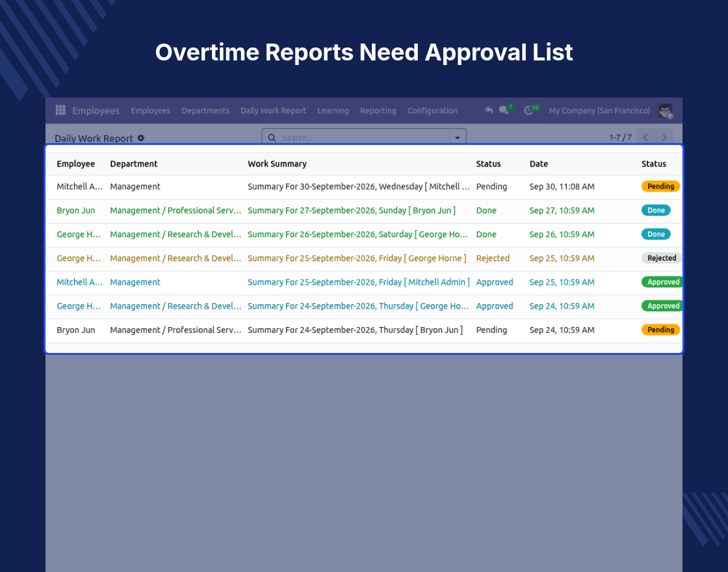The width and height of the screenshot is (728, 572).
Task: Click the Rejected status badge
Action: coord(662,258)
